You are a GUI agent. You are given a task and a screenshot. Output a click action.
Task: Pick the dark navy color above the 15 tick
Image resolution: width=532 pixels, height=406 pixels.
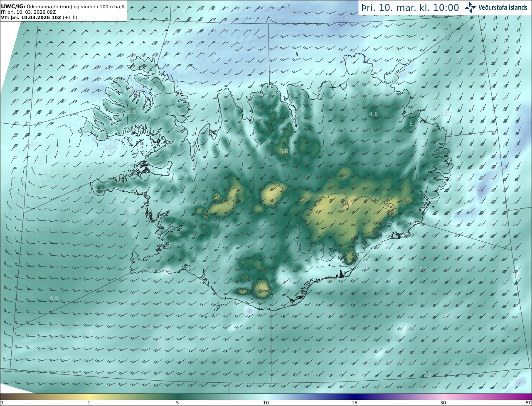(x=355, y=396)
